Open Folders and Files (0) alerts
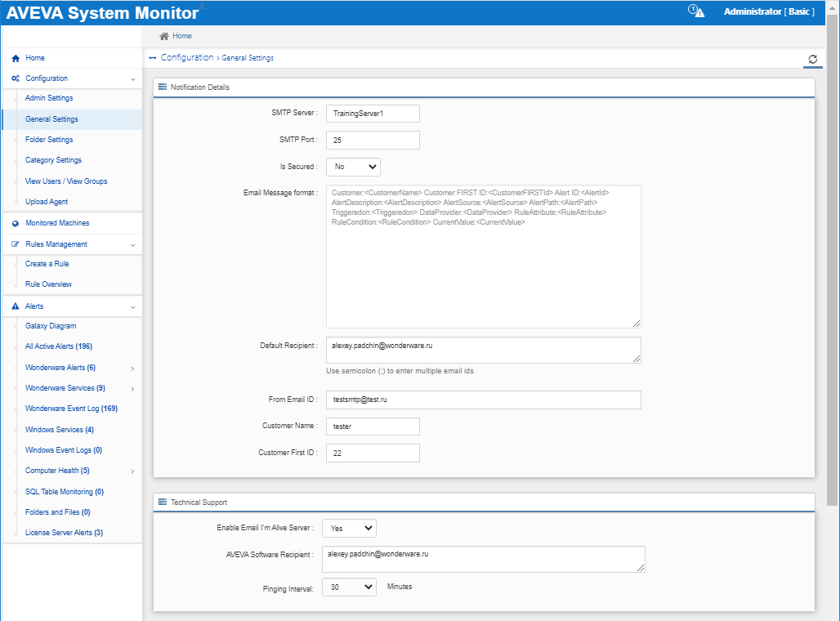This screenshot has height=621, width=840. (58, 512)
